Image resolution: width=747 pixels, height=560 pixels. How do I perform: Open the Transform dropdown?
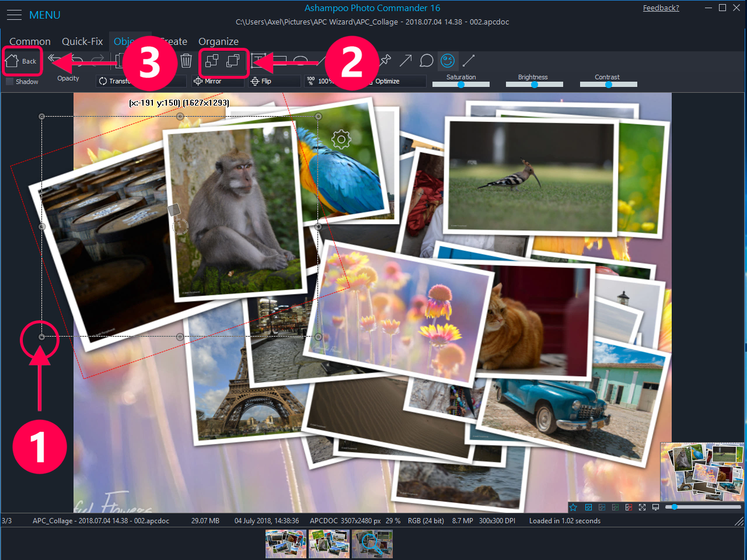[141, 81]
